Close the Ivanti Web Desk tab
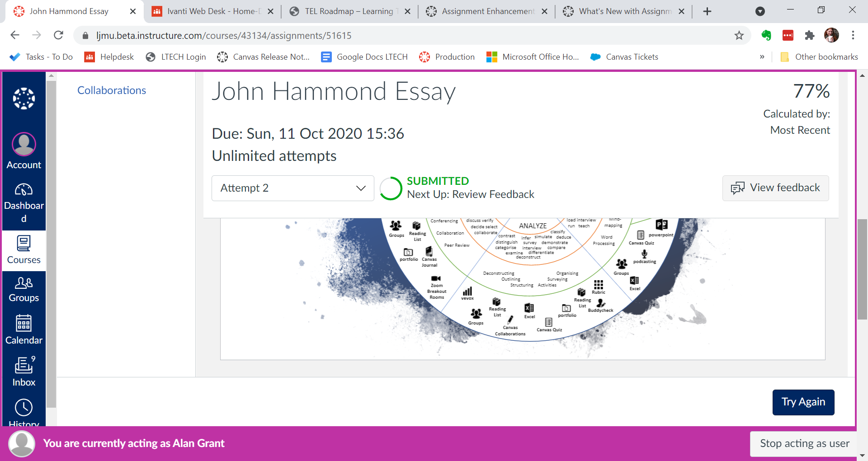 (270, 11)
